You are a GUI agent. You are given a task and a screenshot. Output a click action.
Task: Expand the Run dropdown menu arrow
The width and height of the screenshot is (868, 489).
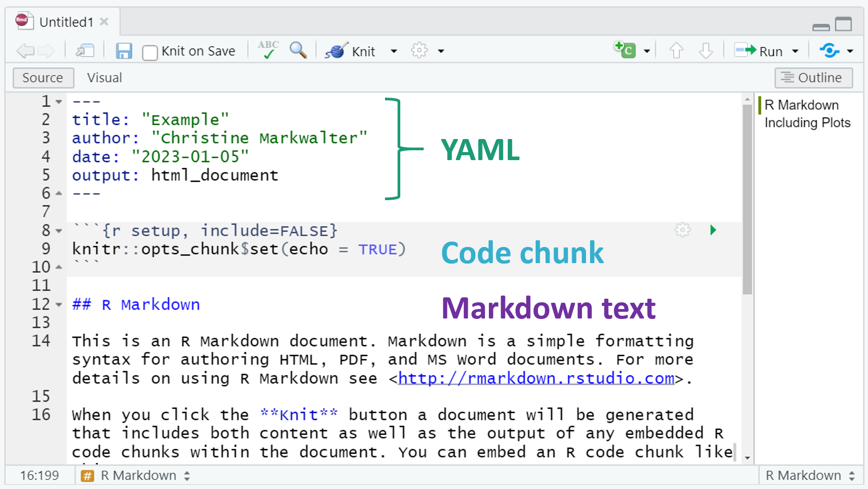[795, 51]
